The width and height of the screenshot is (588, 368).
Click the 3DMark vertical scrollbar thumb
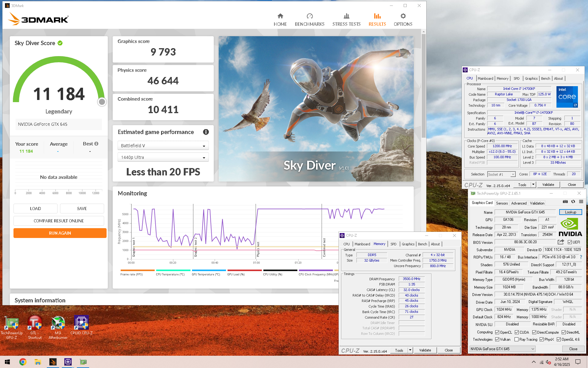[x=424, y=86]
